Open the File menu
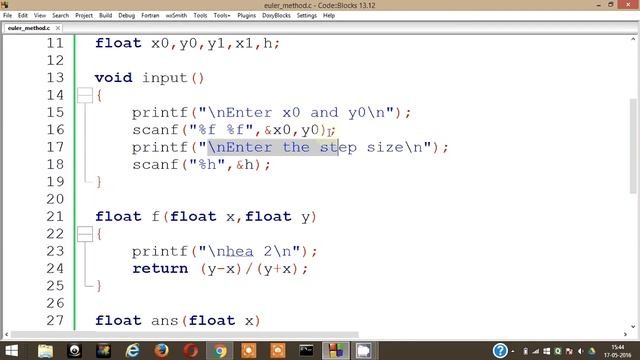 [7, 16]
